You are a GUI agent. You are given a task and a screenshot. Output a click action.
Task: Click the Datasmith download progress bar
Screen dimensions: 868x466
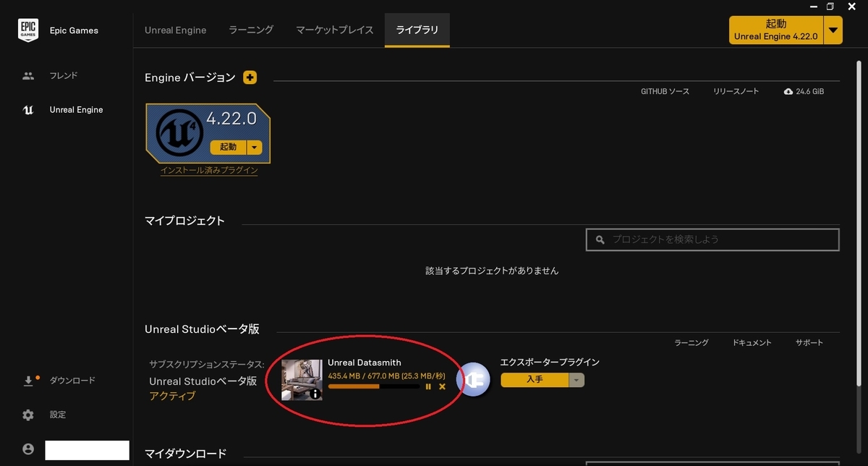tap(375, 386)
